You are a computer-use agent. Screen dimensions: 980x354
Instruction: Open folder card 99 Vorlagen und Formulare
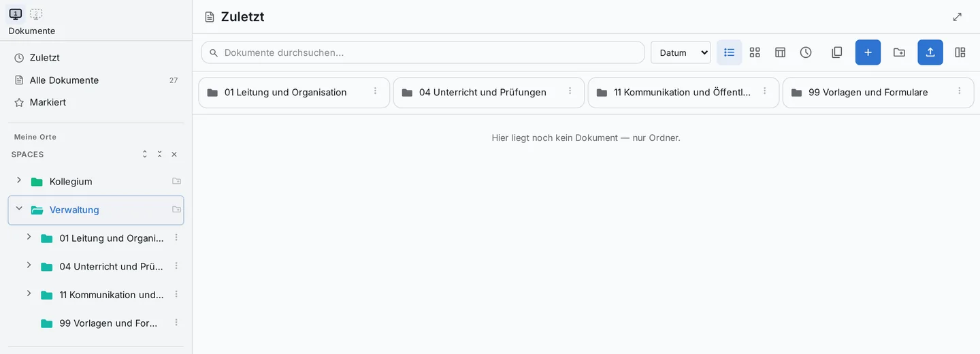[x=878, y=93]
